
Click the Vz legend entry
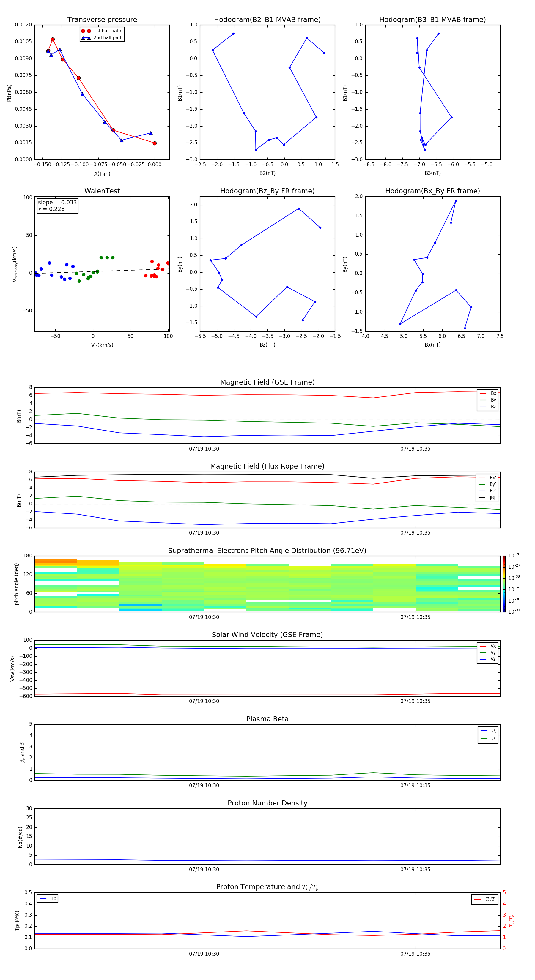(488, 659)
